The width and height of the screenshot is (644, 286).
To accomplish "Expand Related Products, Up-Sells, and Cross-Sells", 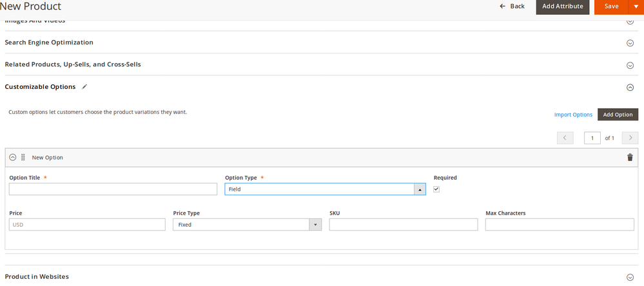I will coord(630,65).
